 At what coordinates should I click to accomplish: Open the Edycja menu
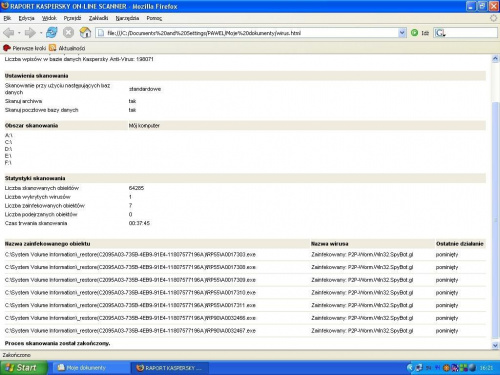tap(26, 18)
